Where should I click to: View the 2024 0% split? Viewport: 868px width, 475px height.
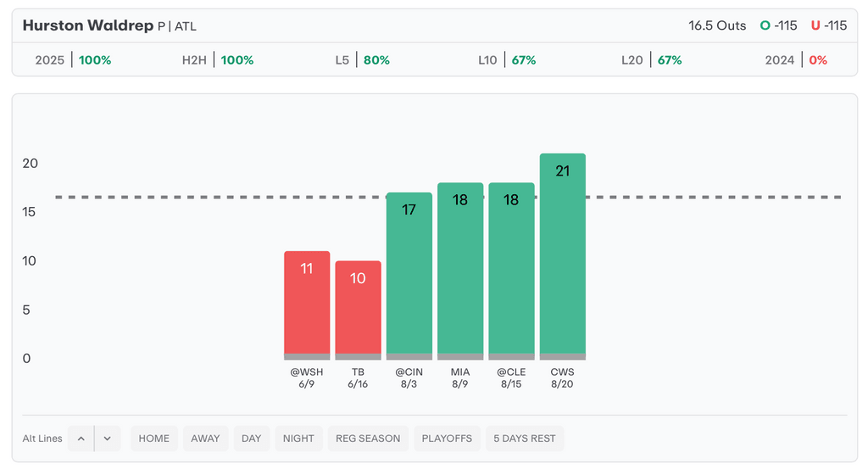click(x=796, y=59)
